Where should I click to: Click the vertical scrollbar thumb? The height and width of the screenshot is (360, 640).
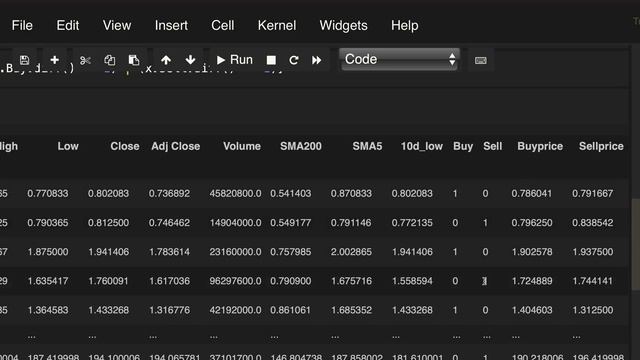tap(636, 244)
